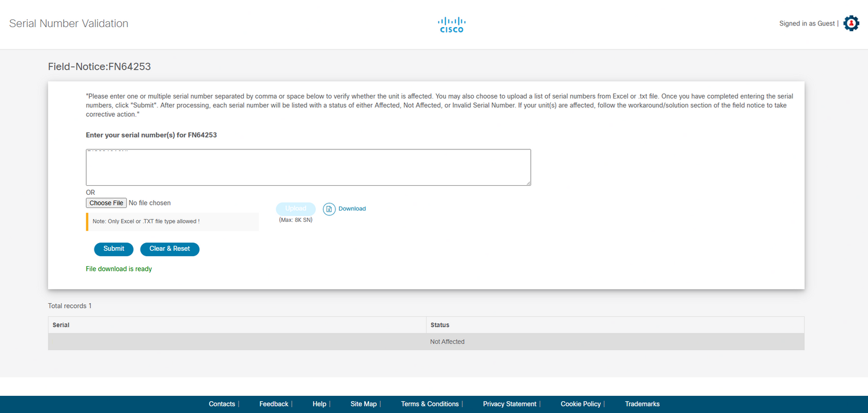Viewport: 868px width, 413px height.
Task: Open the account settings gear icon
Action: [850, 23]
